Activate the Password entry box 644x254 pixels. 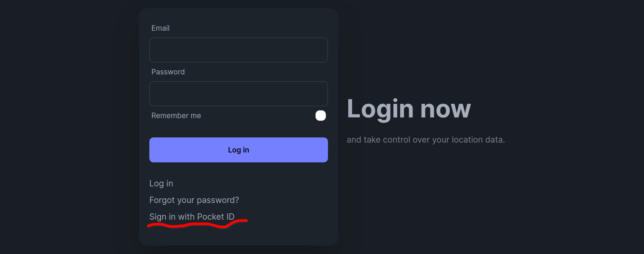(238, 93)
